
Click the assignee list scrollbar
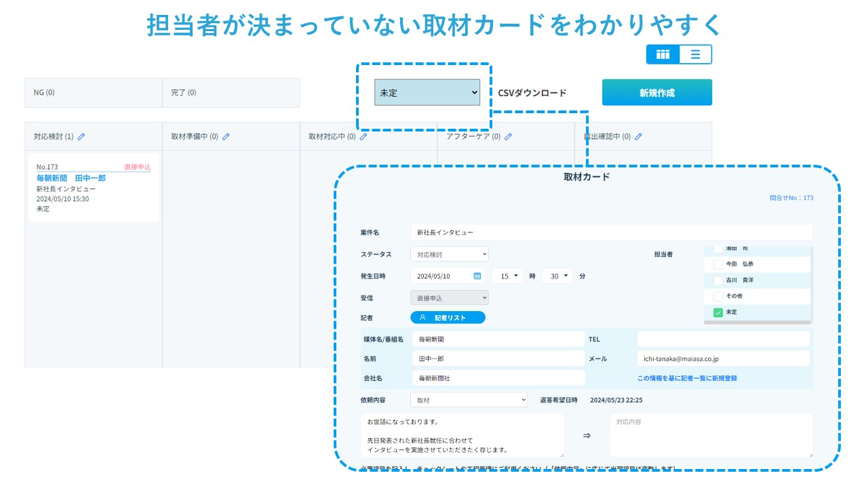point(758,322)
